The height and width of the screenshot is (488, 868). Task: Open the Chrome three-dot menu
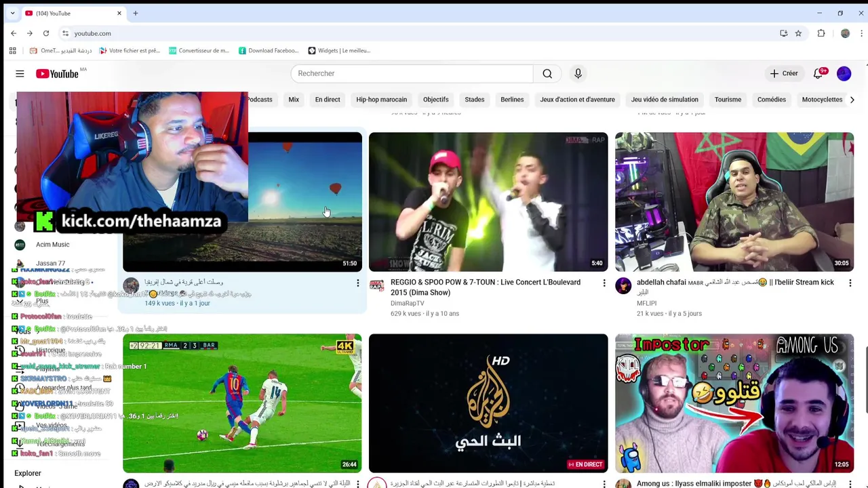point(863,33)
